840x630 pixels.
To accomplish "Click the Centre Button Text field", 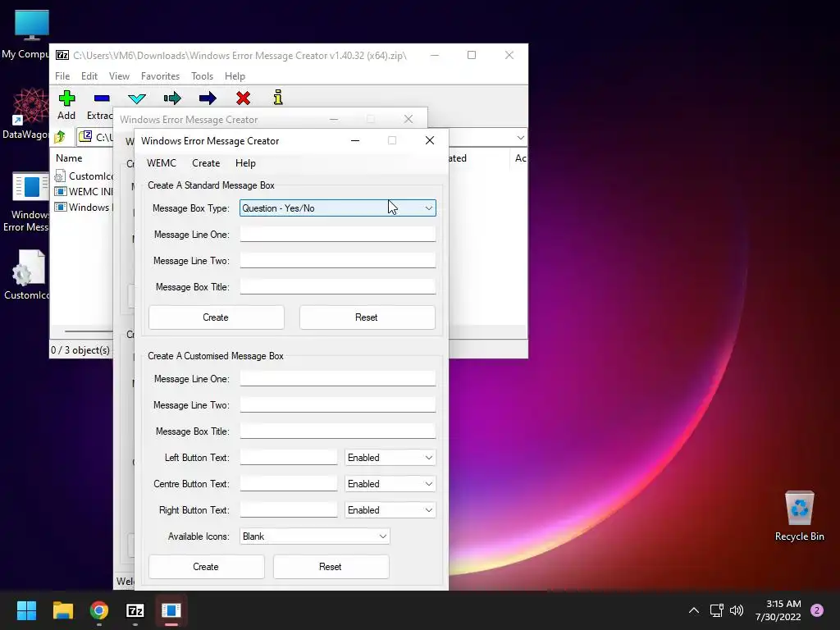I will pos(288,484).
